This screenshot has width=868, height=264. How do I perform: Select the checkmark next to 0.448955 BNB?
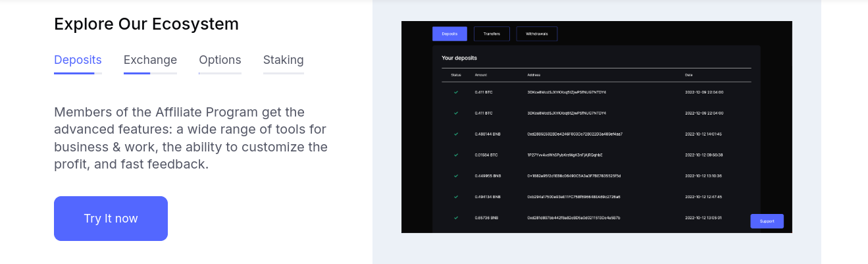click(x=456, y=176)
